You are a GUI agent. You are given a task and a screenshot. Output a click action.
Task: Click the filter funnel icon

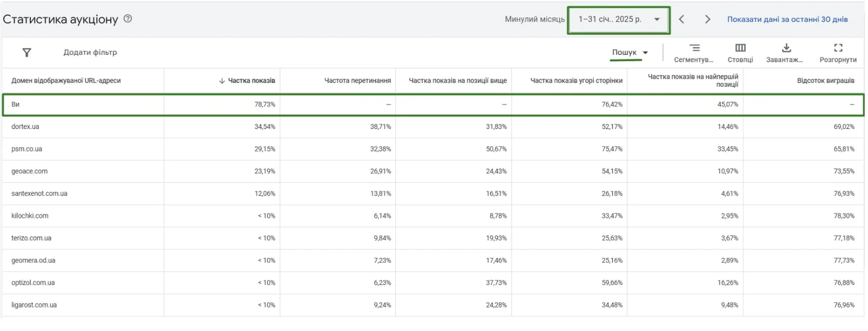pyautogui.click(x=27, y=53)
